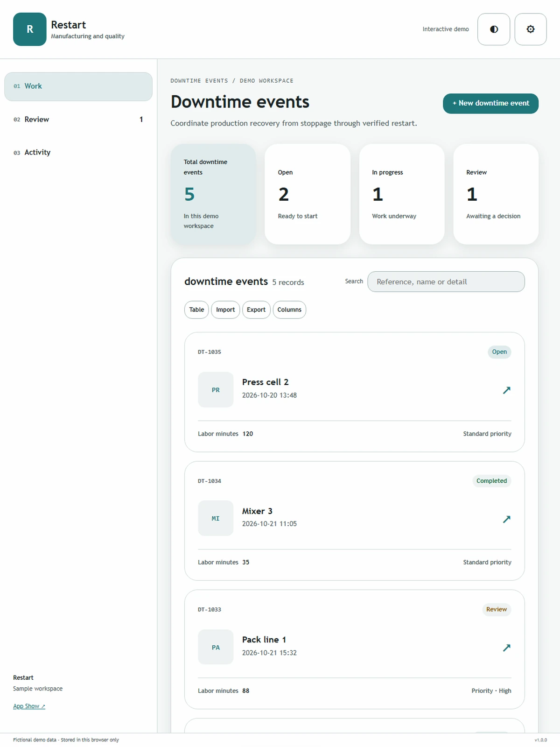The width and height of the screenshot is (560, 747).
Task: Filter by the Review stat card
Action: (x=496, y=194)
